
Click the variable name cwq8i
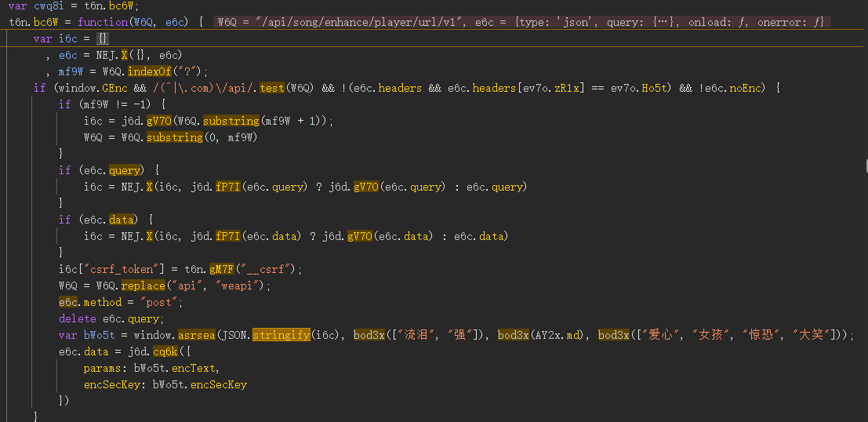[49, 6]
